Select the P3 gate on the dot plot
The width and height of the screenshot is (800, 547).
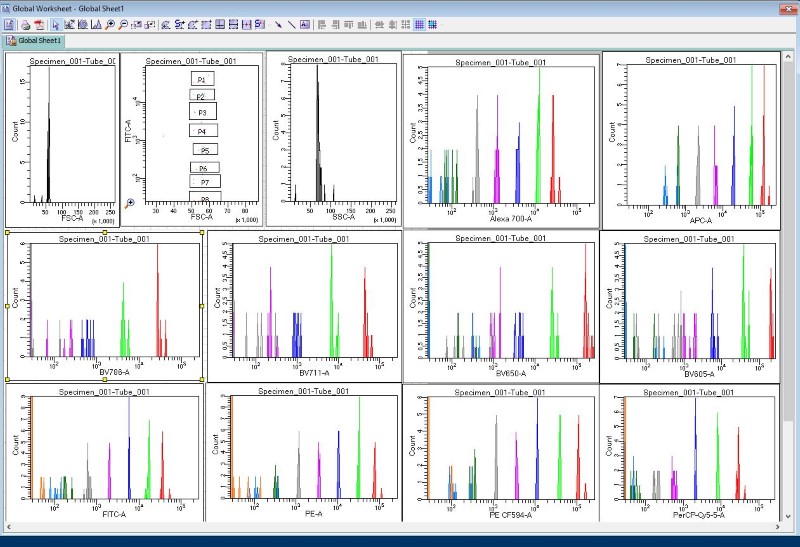pyautogui.click(x=202, y=113)
